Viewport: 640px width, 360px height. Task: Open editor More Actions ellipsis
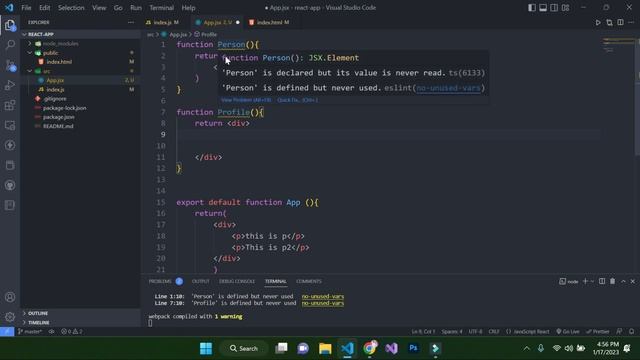click(x=631, y=22)
